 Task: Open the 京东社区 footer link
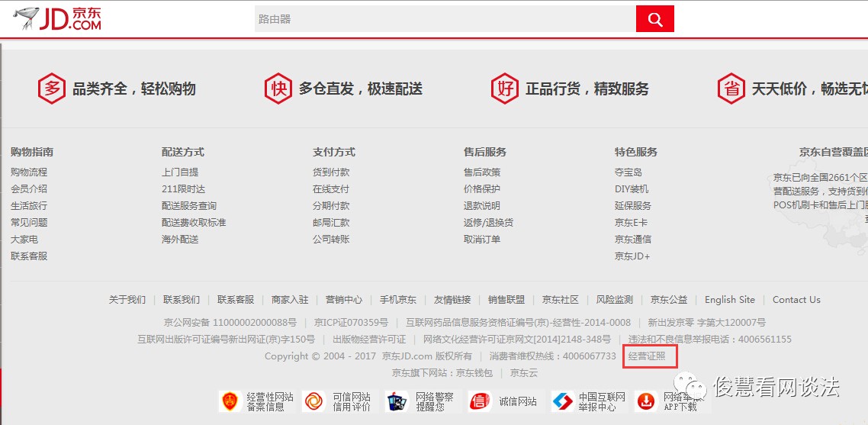coord(560,300)
